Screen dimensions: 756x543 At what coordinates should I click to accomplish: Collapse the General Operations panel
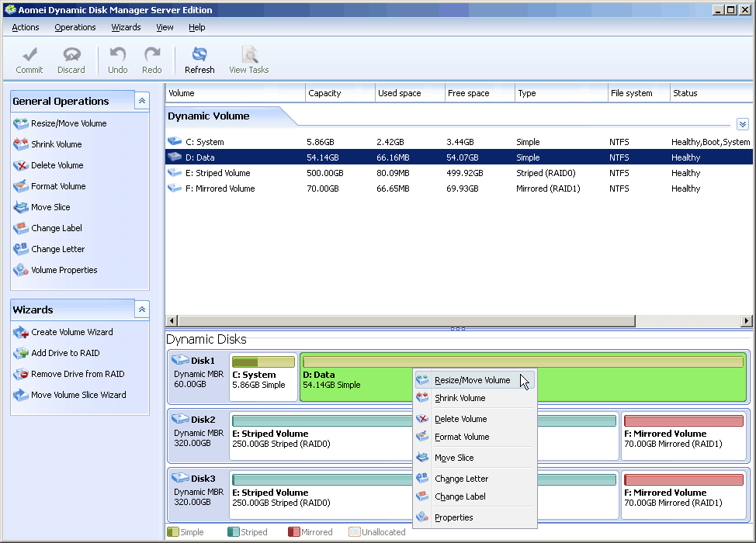[141, 101]
